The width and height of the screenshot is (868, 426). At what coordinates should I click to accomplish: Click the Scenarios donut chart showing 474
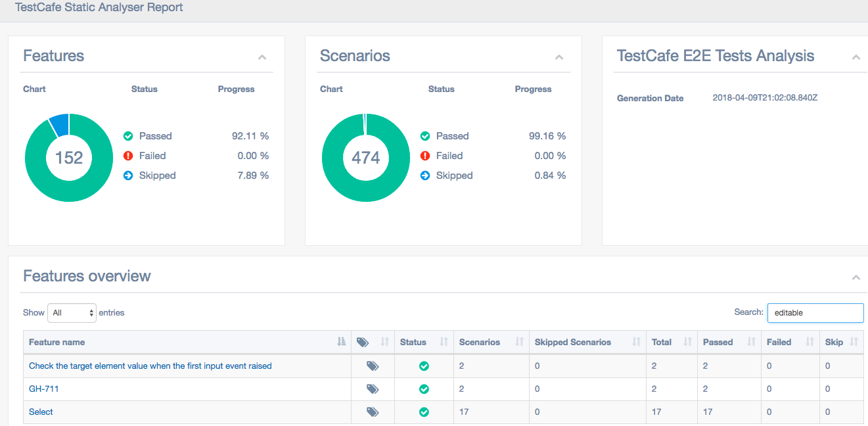(366, 158)
